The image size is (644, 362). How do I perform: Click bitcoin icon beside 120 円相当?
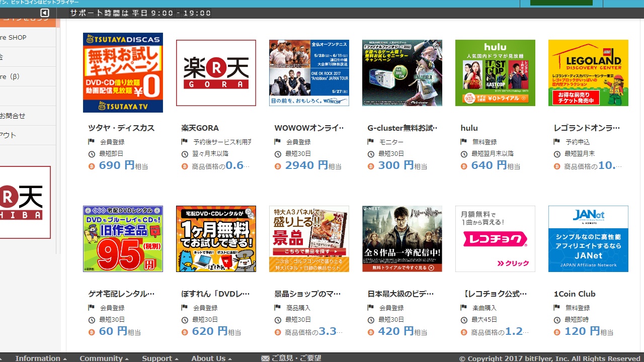coord(557,332)
